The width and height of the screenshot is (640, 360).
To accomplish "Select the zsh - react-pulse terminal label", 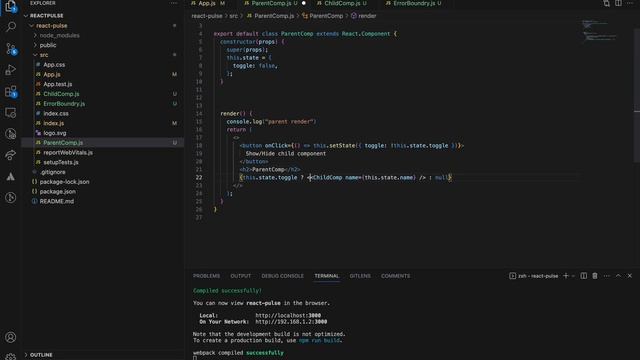I will point(538,276).
